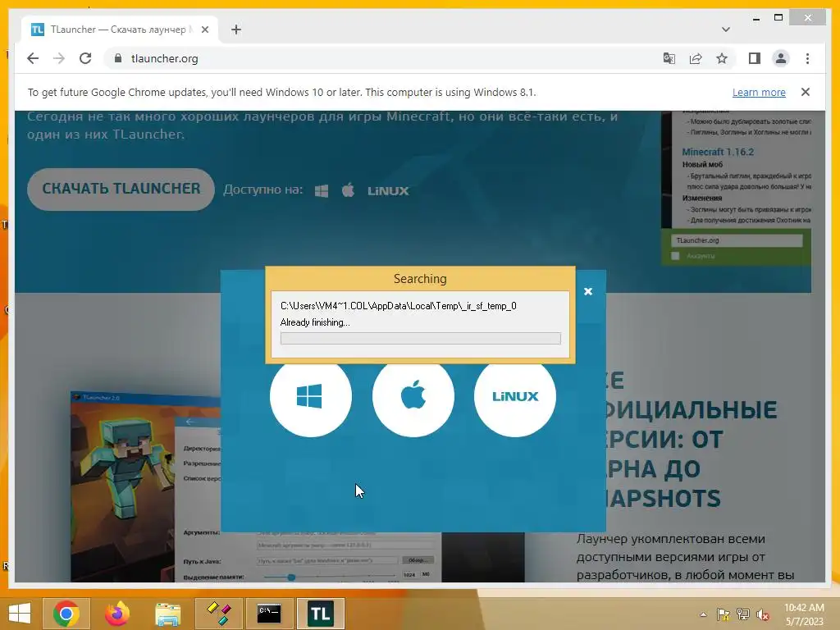Open the Windows Start button
Image resolution: width=840 pixels, height=630 pixels.
(x=20, y=614)
